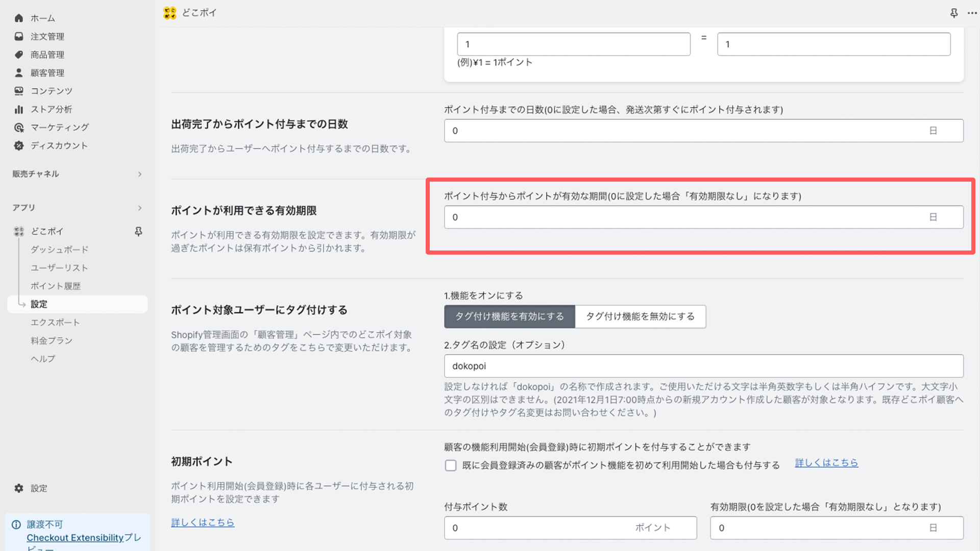Click the ディスカウント badge icon
This screenshot has width=980, height=551.
click(x=19, y=145)
